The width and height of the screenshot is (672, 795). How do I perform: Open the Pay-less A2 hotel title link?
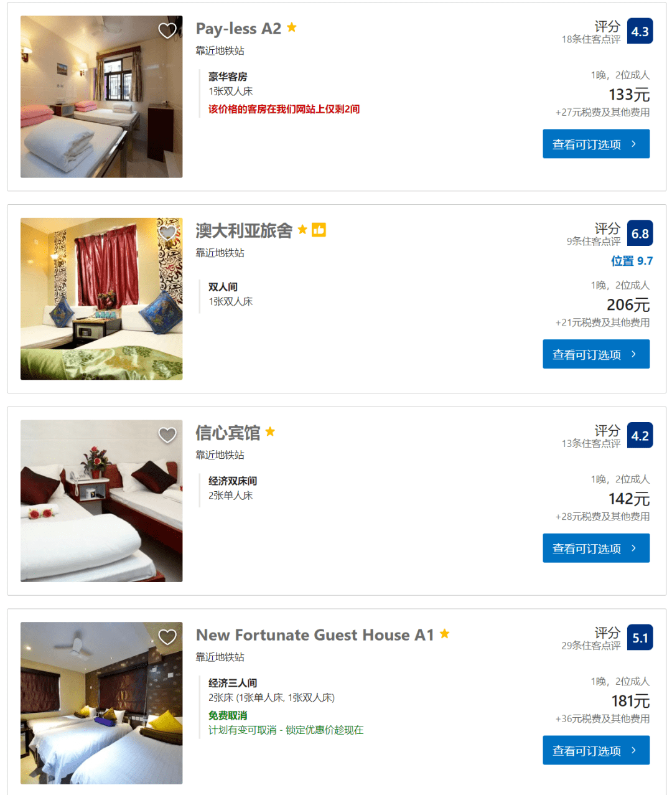tap(238, 29)
